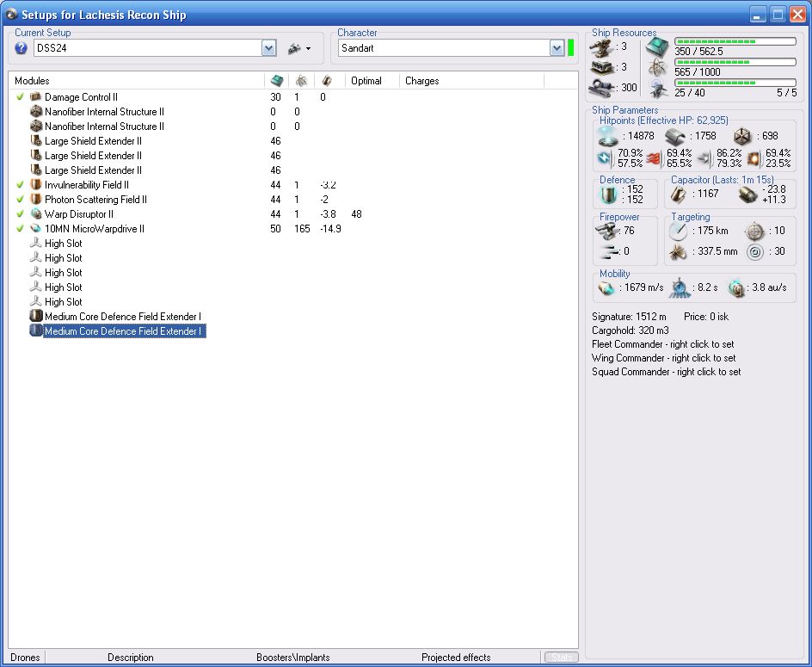Viewport: 812px width, 667px height.
Task: Click the structure hitpoints icon
Action: click(x=742, y=136)
